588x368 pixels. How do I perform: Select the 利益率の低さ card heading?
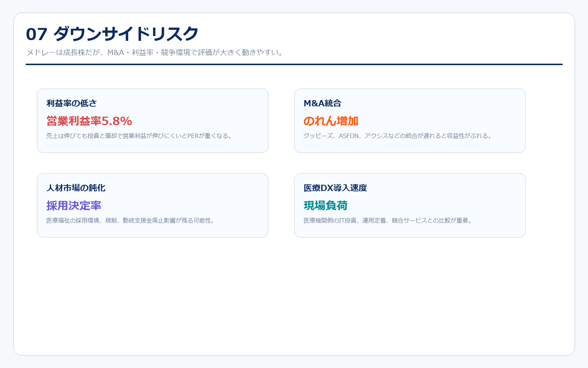[72, 103]
